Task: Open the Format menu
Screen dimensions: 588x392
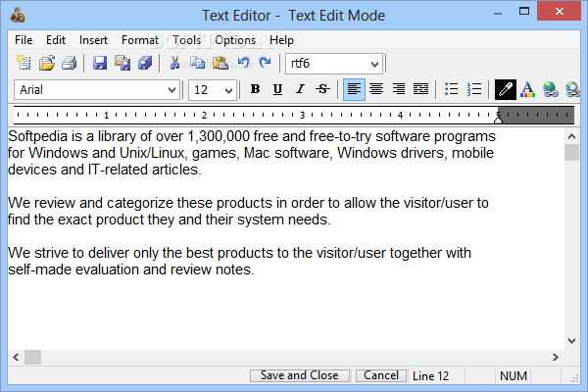Action: [140, 40]
